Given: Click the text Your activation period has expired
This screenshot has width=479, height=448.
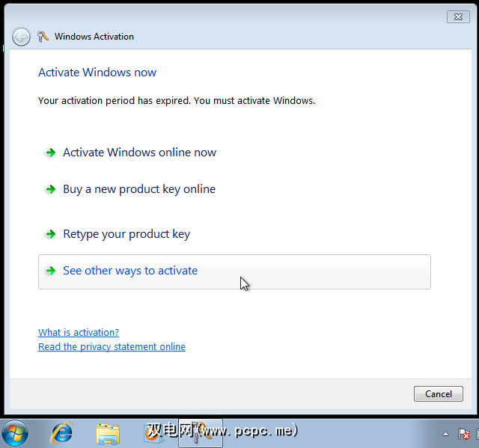Looking at the screenshot, I should point(115,100).
